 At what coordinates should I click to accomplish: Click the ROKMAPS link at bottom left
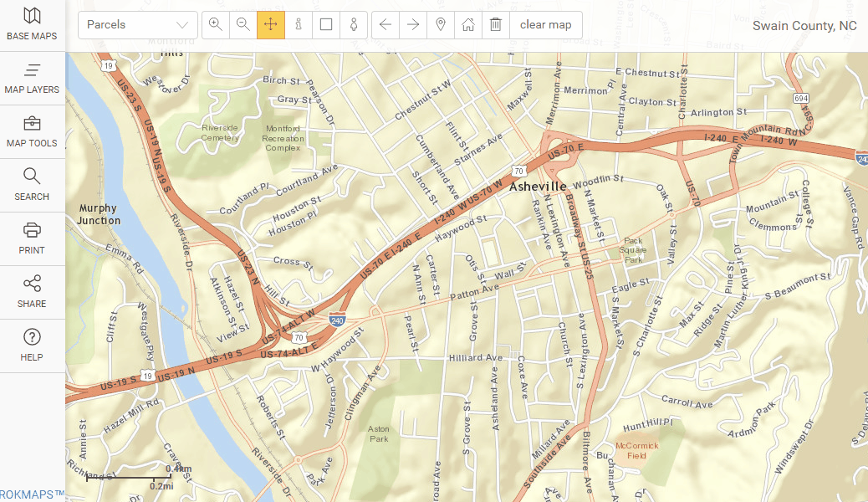pos(32,494)
